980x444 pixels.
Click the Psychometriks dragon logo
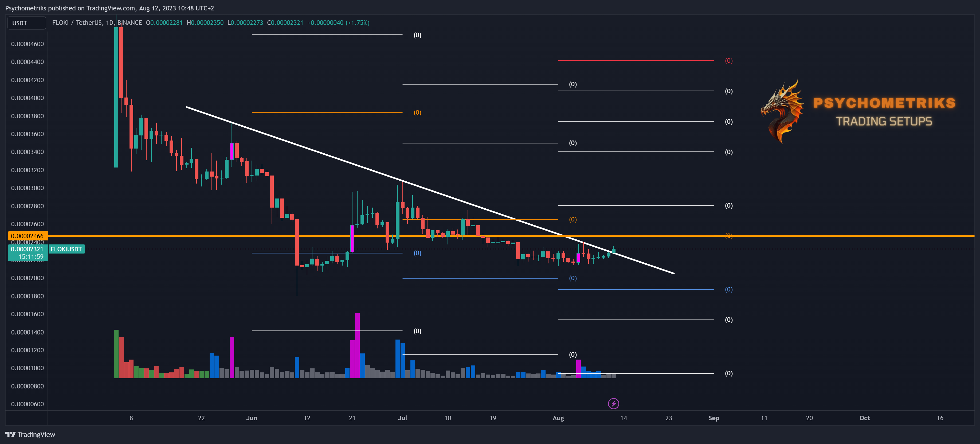pyautogui.click(x=782, y=111)
